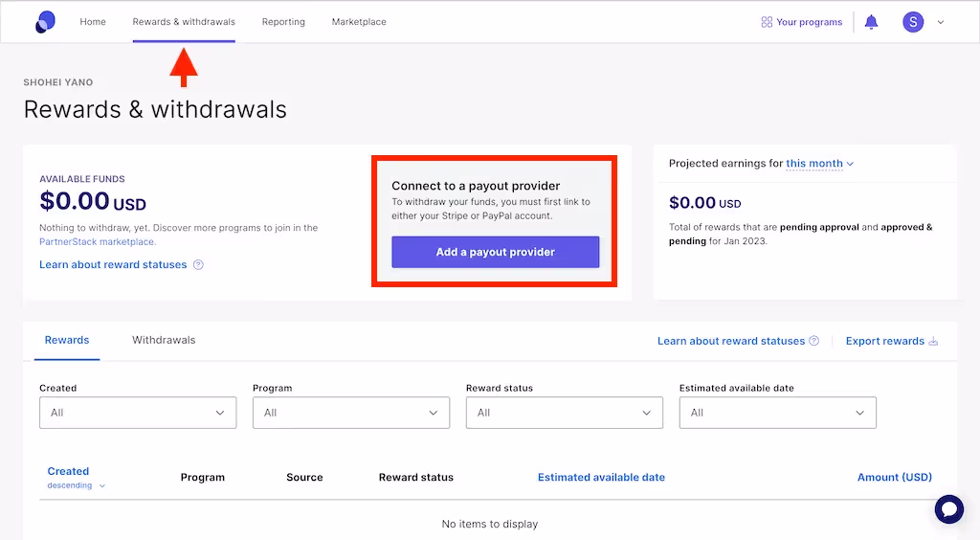Click the PartnerStack logo icon
Image resolution: width=980 pixels, height=540 pixels.
pyautogui.click(x=45, y=22)
